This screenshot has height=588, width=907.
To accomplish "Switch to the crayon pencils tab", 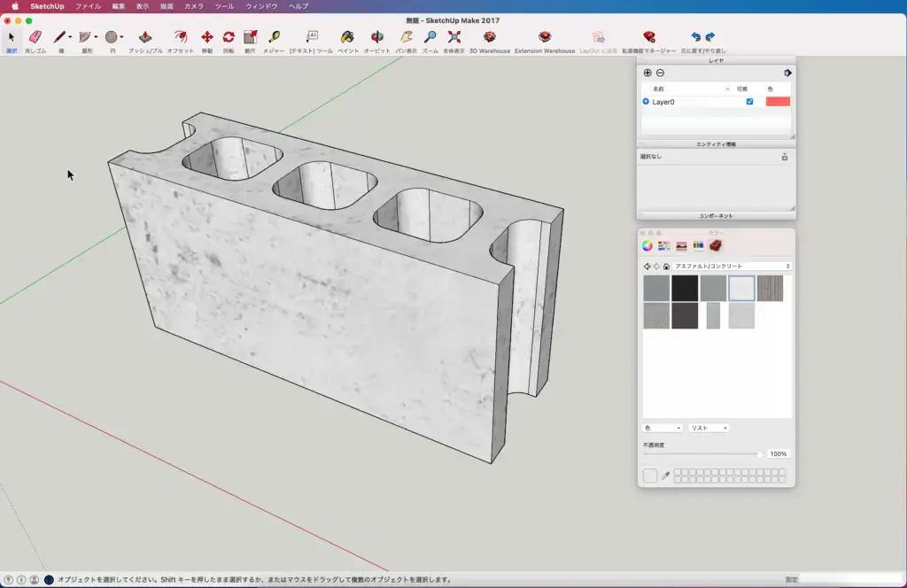I will (698, 245).
